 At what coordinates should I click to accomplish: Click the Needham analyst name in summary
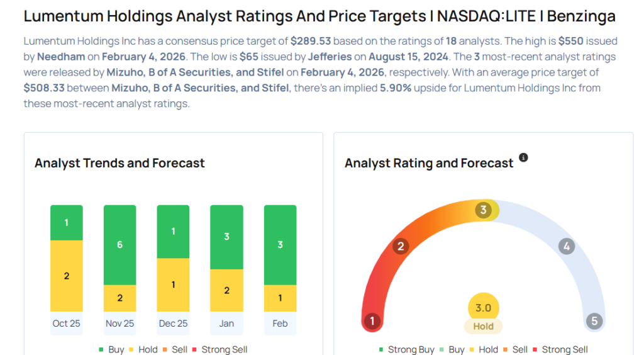[x=60, y=57]
